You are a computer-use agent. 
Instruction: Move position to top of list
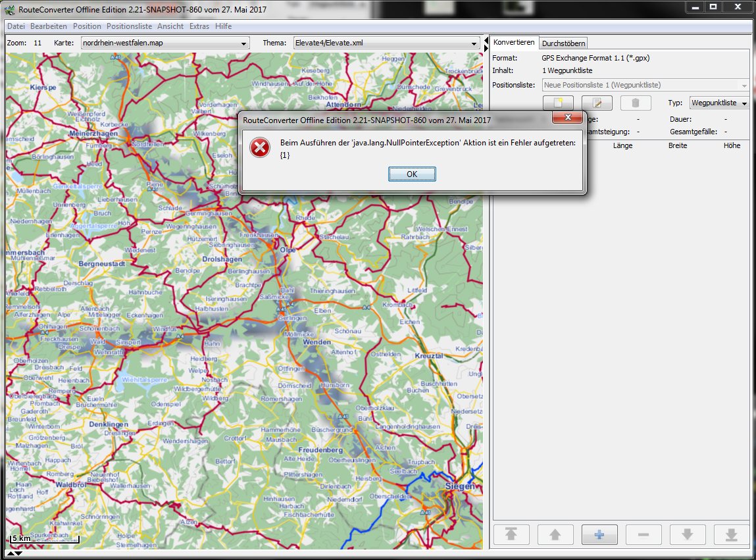click(x=511, y=535)
